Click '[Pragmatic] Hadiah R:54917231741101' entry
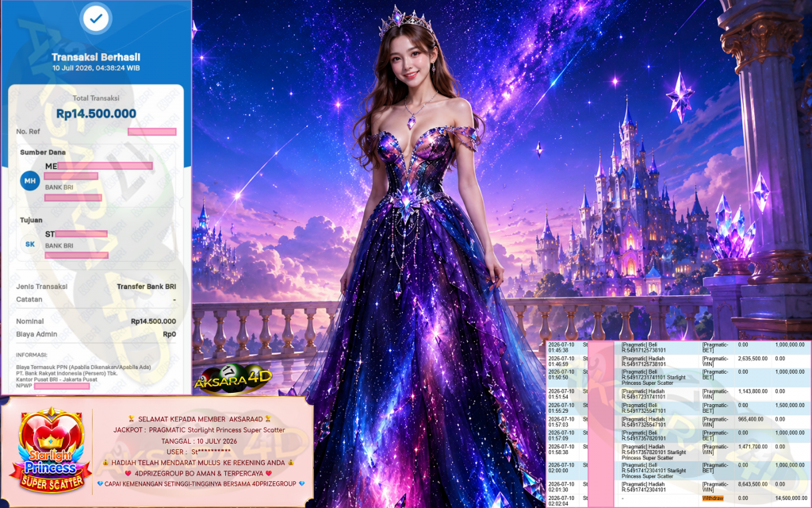Screen dimensions: 812x508 coord(644,394)
